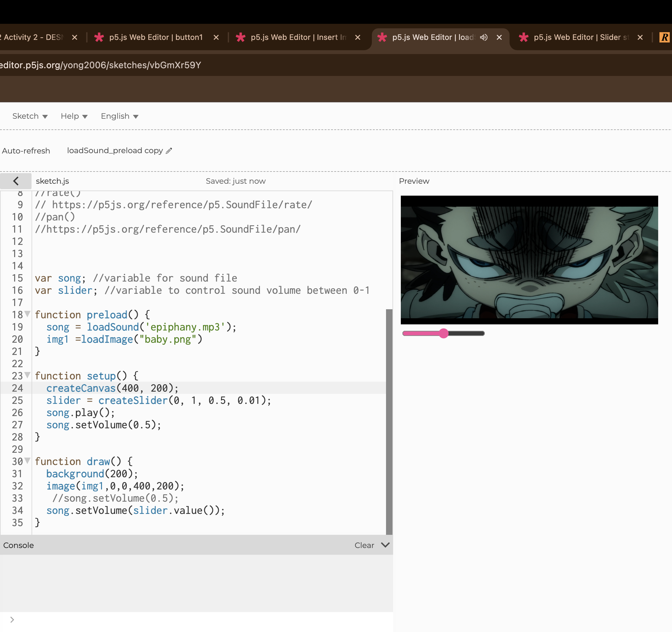Close the Slider browser tab

pos(640,37)
